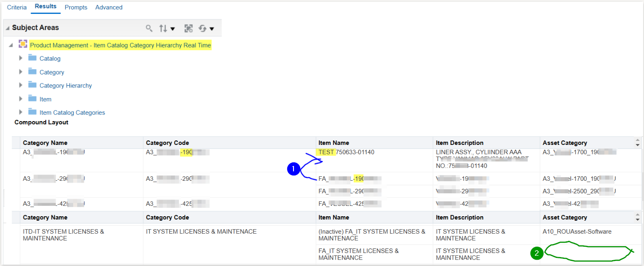The height and width of the screenshot is (266, 644).
Task: Expand the Category Hierarchy folder
Action: (21, 85)
